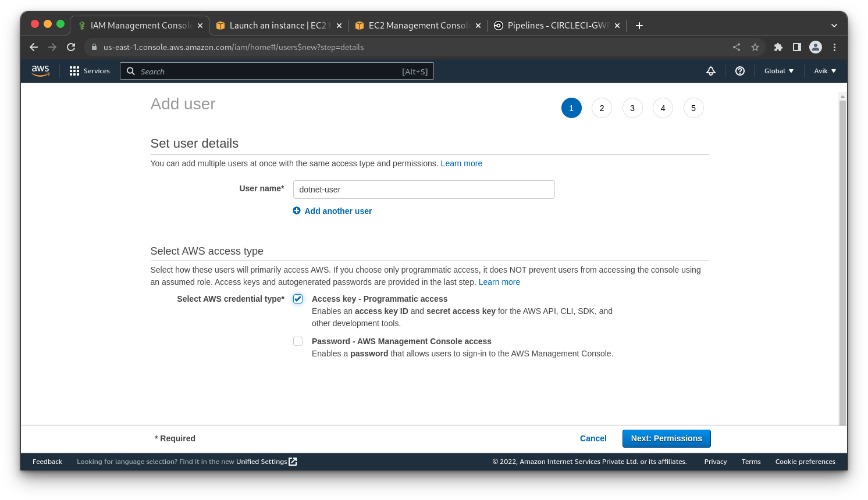This screenshot has width=868, height=500.
Task: Open the Chrome three-dot menu
Action: [x=834, y=47]
